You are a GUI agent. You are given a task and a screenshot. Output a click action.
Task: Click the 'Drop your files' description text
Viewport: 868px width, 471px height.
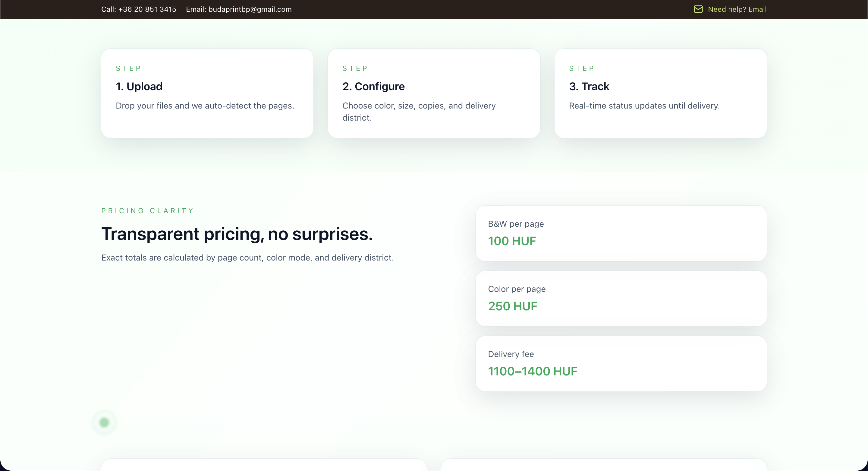[x=205, y=106]
